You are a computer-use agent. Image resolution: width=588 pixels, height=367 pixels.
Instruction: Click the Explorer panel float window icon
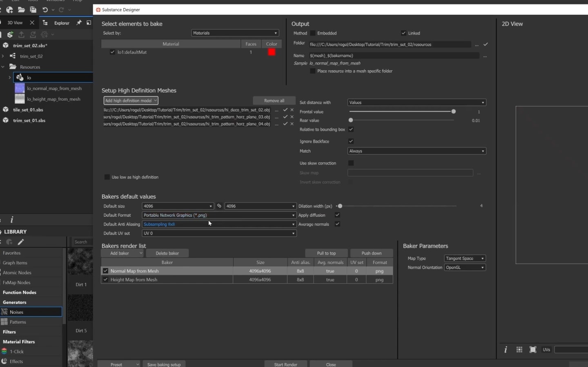(89, 22)
